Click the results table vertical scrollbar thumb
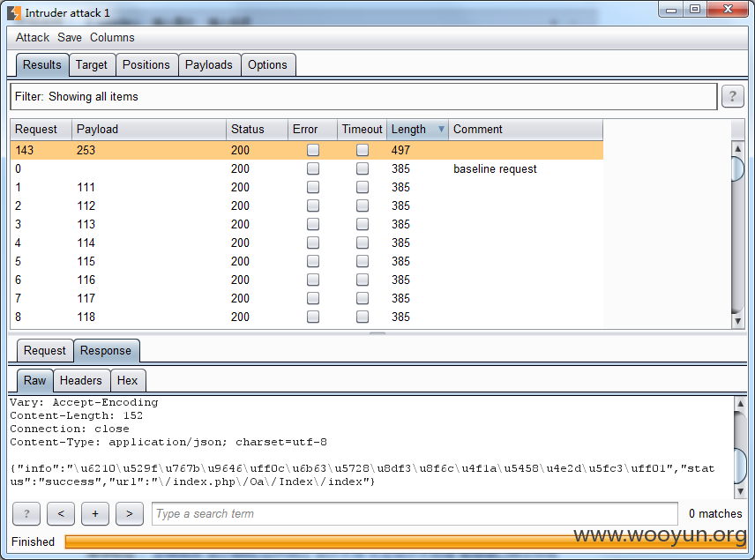This screenshot has width=755, height=560. pyautogui.click(x=737, y=168)
